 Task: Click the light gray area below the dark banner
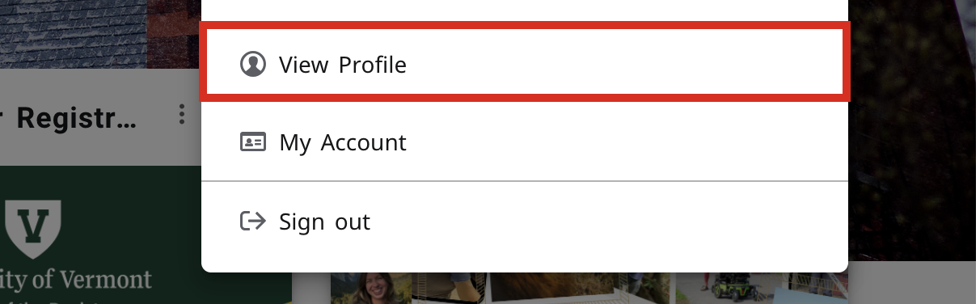914,282
